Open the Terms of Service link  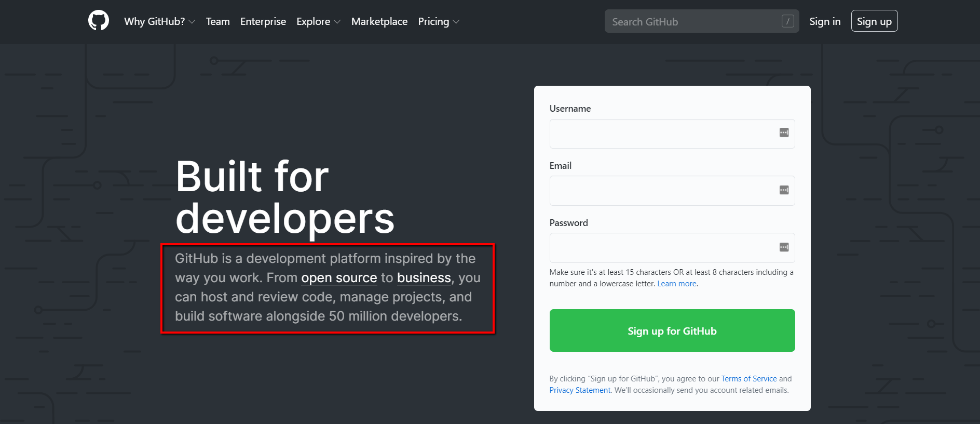coord(749,379)
